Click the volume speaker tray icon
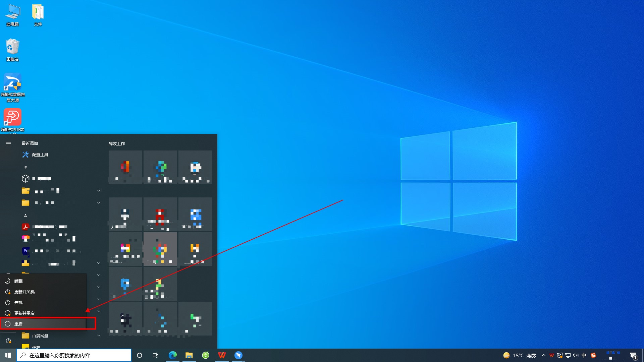Image resolution: width=644 pixels, height=362 pixels. [576, 355]
